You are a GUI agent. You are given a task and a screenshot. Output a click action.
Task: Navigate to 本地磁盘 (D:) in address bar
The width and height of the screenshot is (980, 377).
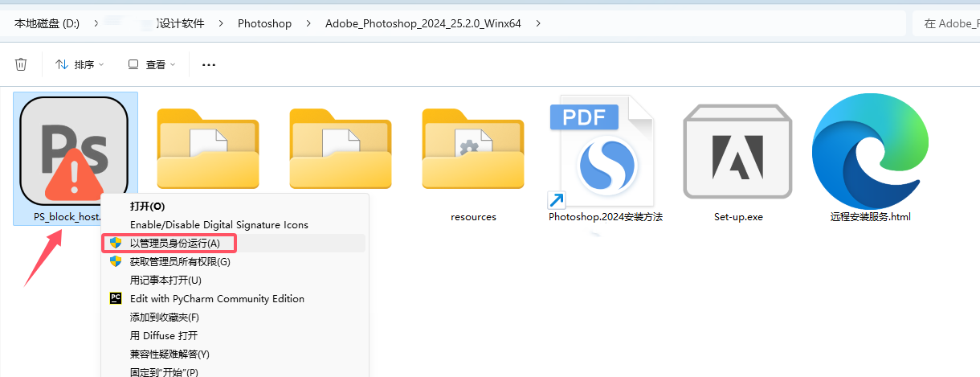coord(47,23)
